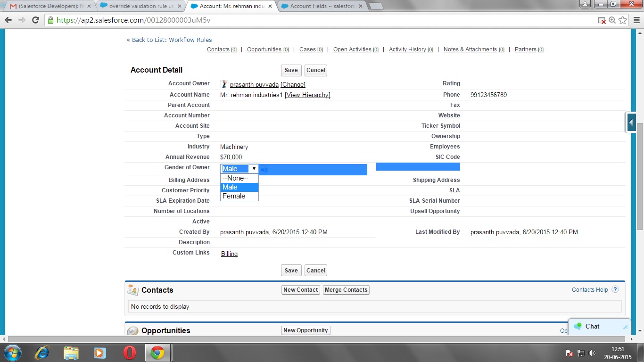Open the Created By prasanth puvvada link
Screen dimensions: 644x362
pyautogui.click(x=244, y=232)
